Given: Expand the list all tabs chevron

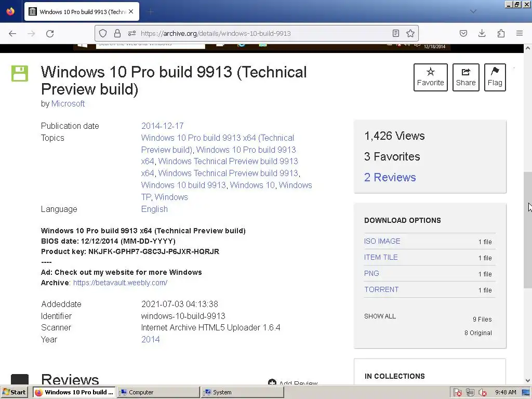Looking at the screenshot, I should pos(473,11).
